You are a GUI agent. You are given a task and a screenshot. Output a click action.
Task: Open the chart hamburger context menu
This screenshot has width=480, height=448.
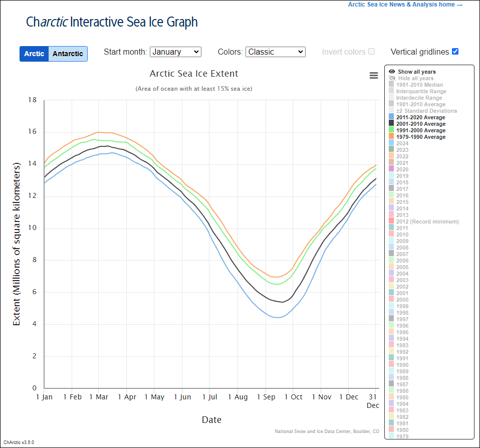[x=373, y=75]
